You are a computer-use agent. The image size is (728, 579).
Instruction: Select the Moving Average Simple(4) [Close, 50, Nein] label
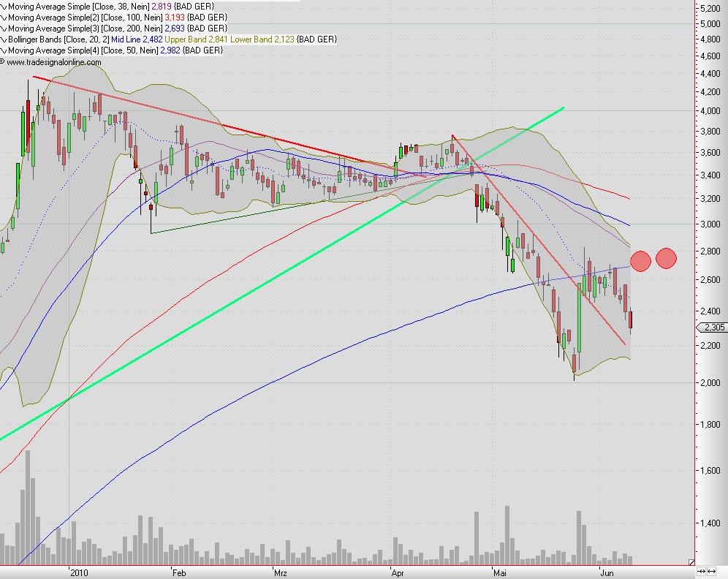click(x=83, y=50)
